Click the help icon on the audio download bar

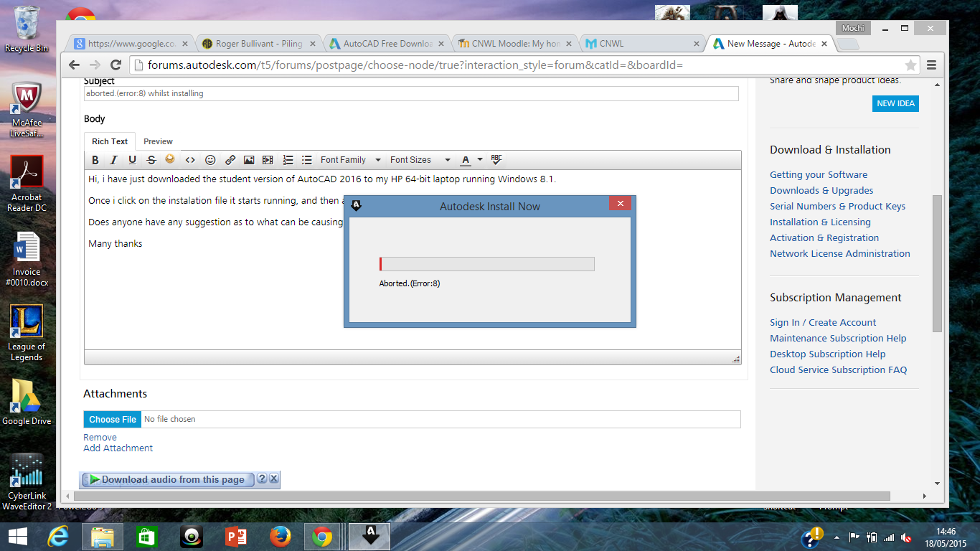(x=262, y=479)
